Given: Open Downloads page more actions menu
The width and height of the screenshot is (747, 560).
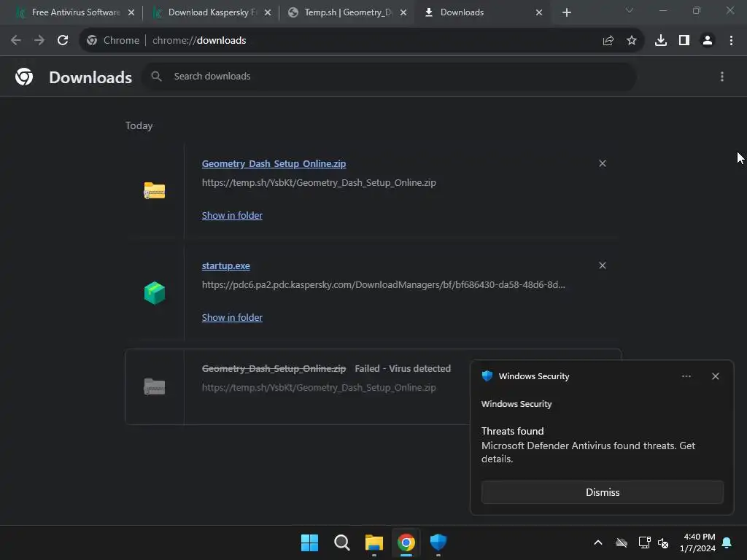Looking at the screenshot, I should click(722, 77).
